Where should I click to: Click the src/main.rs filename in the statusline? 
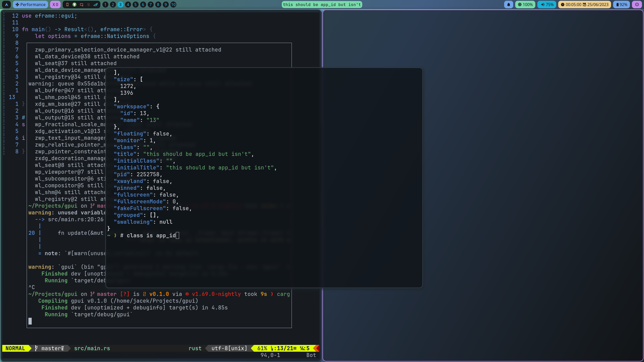coord(92,348)
